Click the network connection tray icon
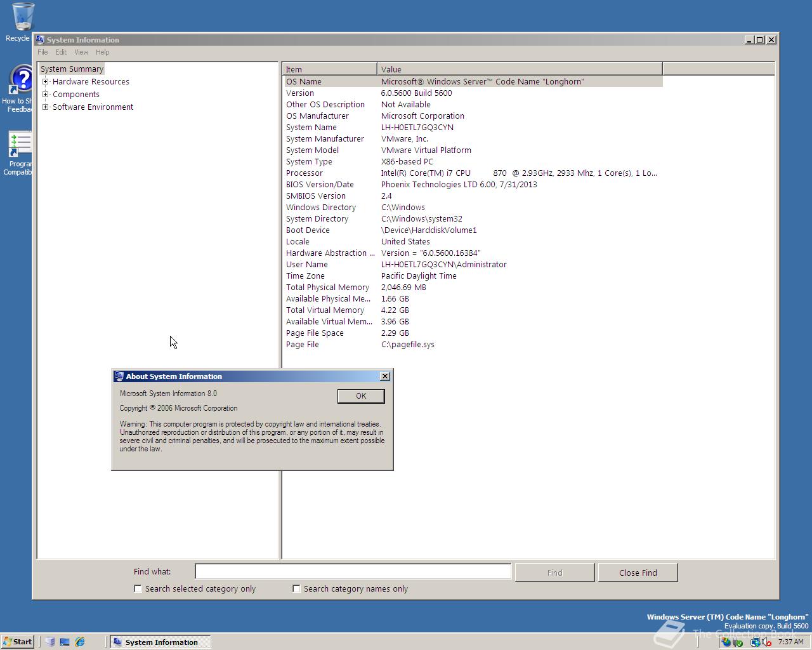The height and width of the screenshot is (650, 812). (x=756, y=642)
